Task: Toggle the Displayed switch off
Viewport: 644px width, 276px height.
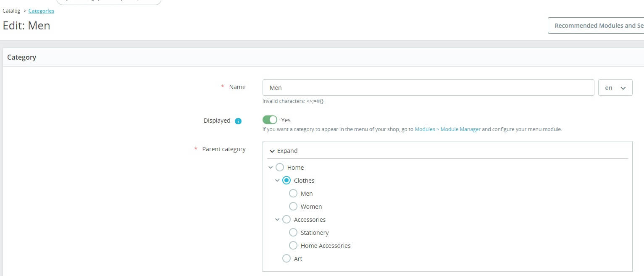Action: 270,120
